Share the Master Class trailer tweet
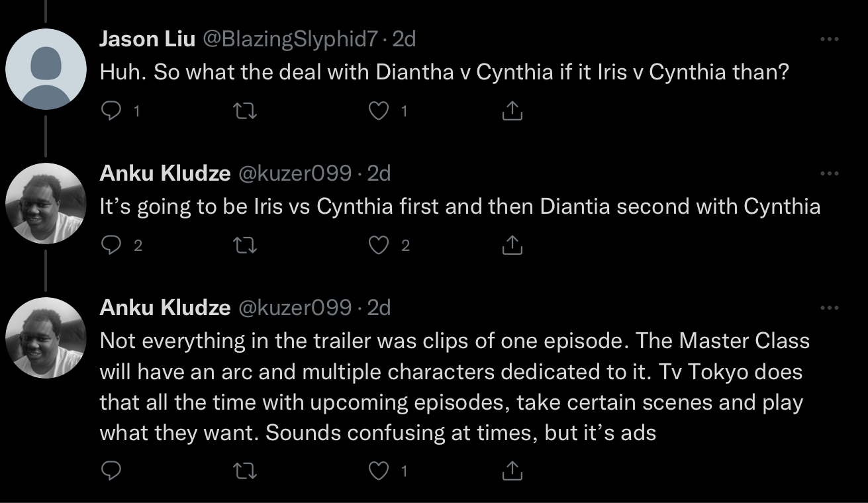 pyautogui.click(x=512, y=471)
